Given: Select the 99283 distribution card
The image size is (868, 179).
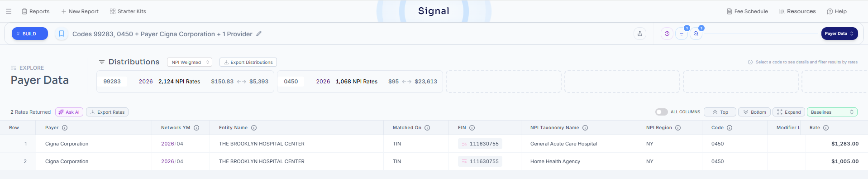Looking at the screenshot, I should [185, 82].
